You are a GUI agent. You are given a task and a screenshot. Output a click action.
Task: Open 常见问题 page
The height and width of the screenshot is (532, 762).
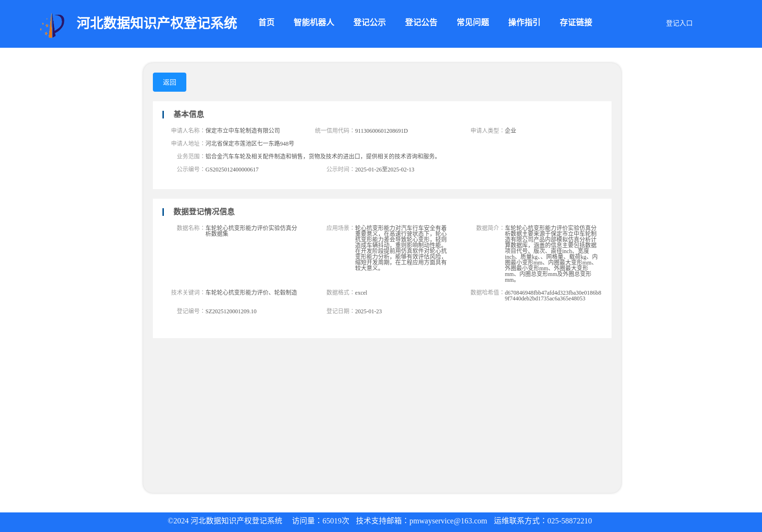(472, 22)
